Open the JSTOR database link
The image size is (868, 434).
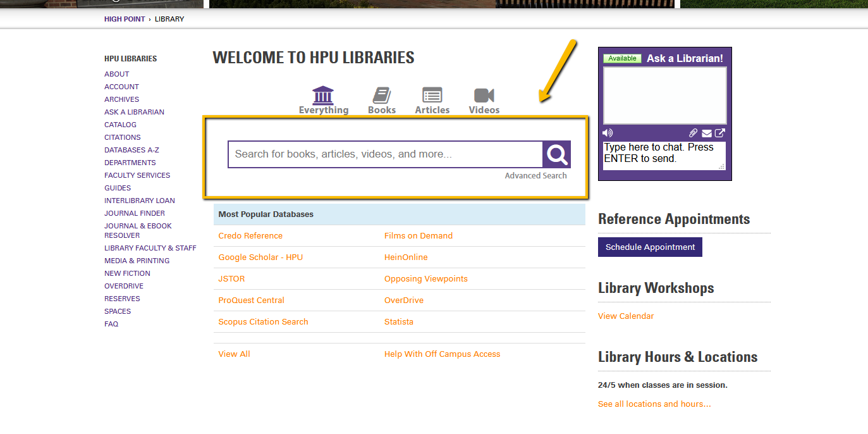tap(231, 279)
